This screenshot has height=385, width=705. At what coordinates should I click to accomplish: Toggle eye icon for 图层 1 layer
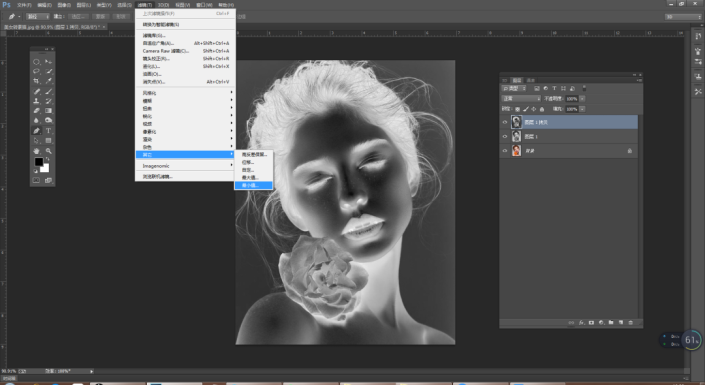[504, 136]
